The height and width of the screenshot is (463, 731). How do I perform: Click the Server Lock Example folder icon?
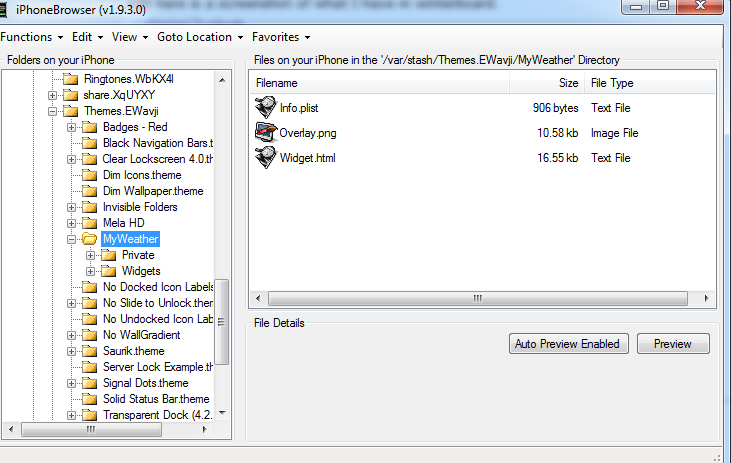click(x=90, y=367)
